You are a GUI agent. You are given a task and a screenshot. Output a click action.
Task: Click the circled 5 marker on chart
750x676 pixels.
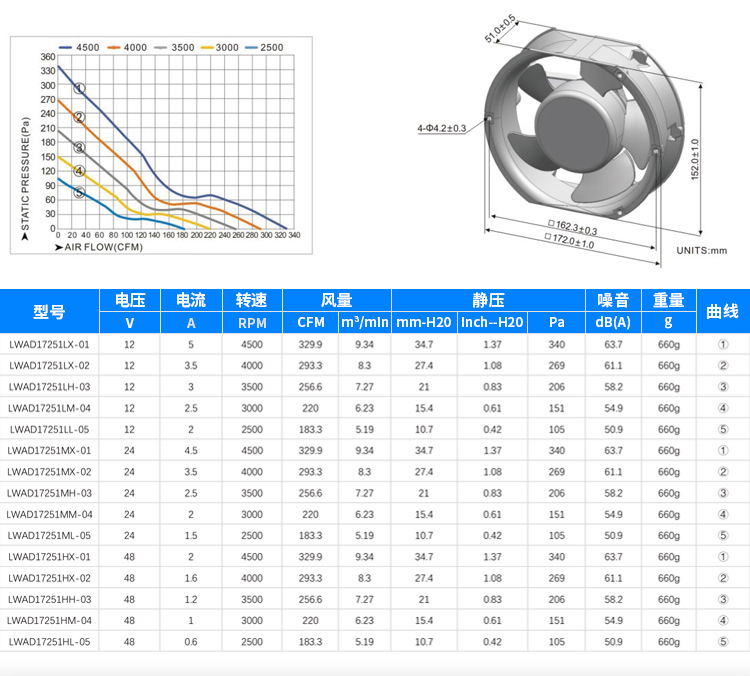click(x=79, y=192)
